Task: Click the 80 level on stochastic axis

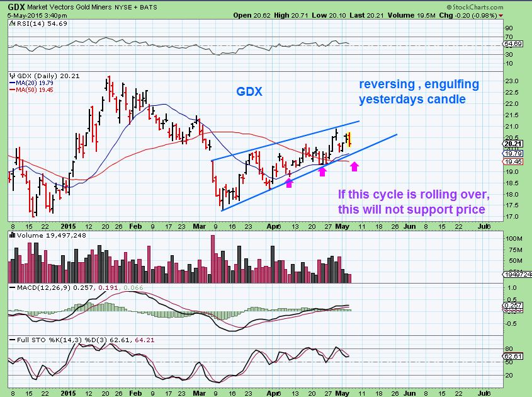Action: 509,348
